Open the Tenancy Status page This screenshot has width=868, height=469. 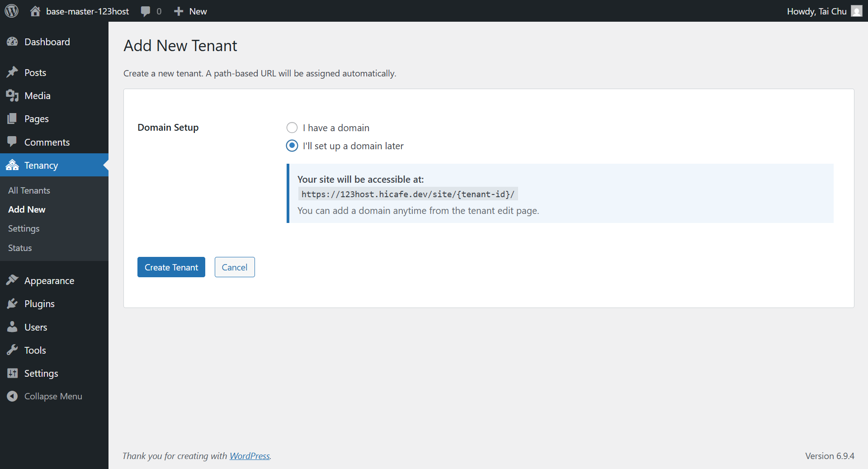click(x=19, y=247)
